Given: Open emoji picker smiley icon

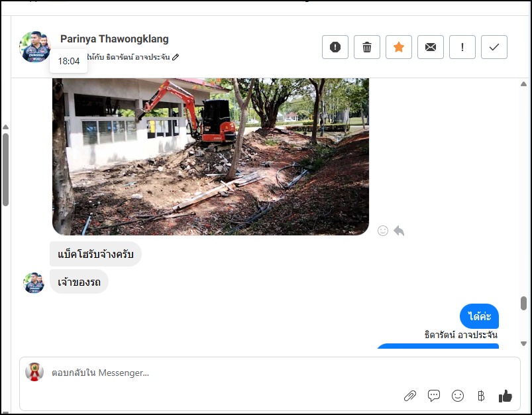Looking at the screenshot, I should point(458,396).
